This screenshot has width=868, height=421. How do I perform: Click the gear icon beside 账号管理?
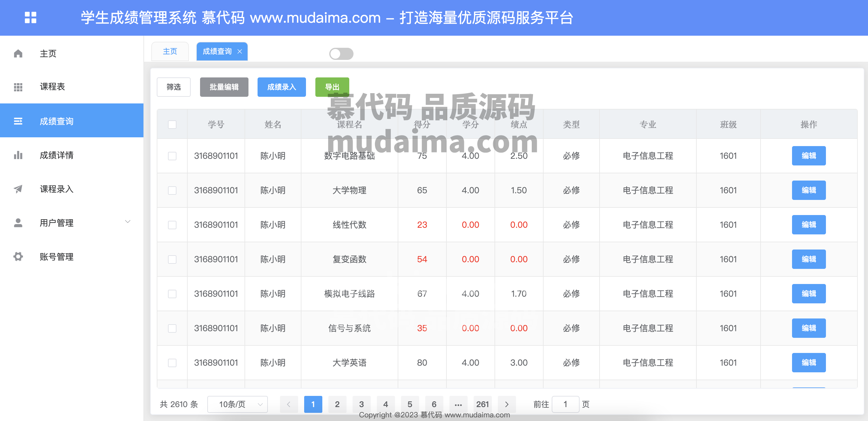click(x=18, y=257)
